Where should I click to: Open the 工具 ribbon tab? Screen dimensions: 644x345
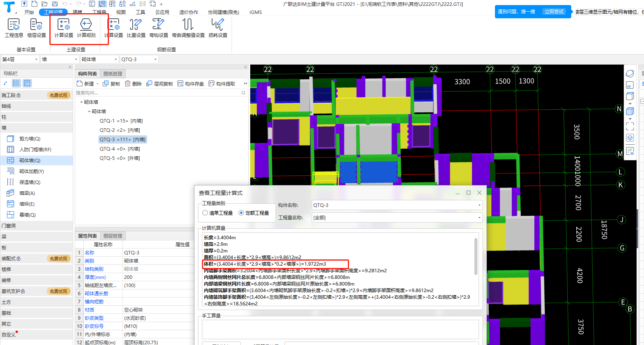coord(140,12)
